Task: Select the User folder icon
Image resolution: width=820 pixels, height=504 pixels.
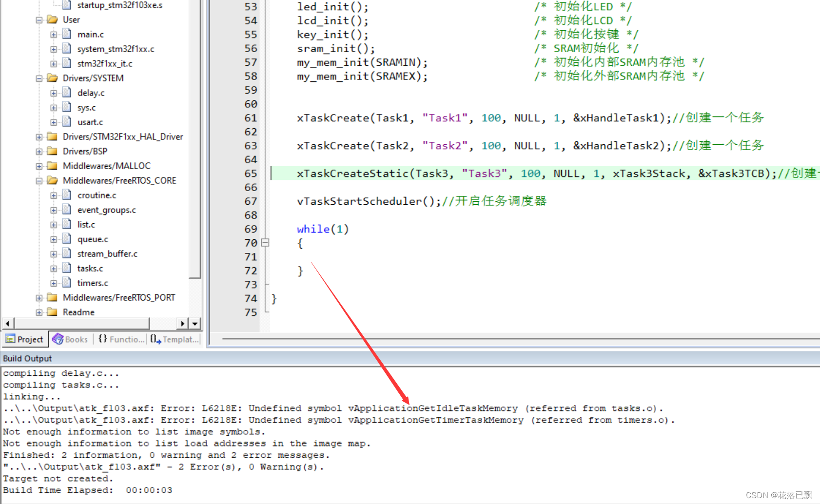Action: pos(52,19)
